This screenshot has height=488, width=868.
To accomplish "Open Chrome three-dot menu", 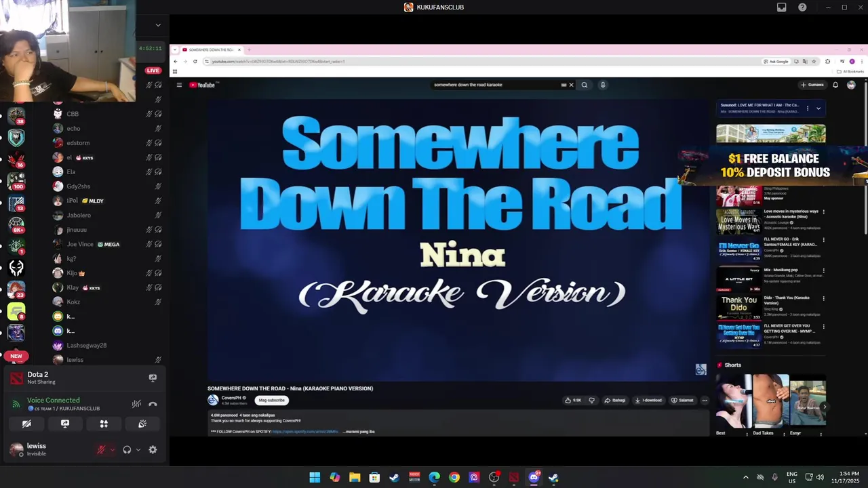I will [x=861, y=62].
